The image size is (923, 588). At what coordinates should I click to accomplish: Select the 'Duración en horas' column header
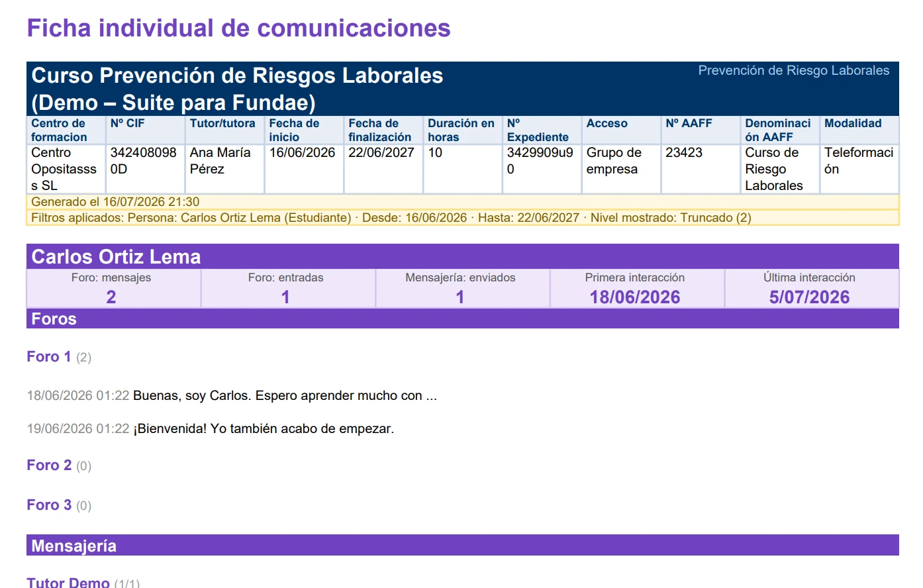click(x=463, y=130)
